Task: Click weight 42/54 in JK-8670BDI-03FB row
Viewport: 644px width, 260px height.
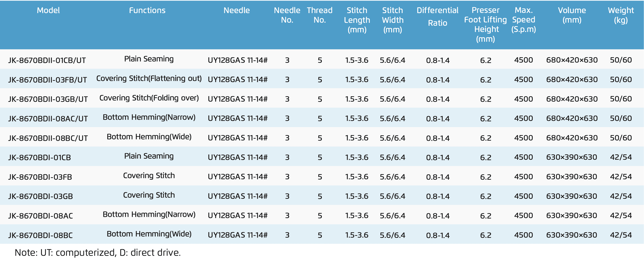Action: (x=621, y=177)
